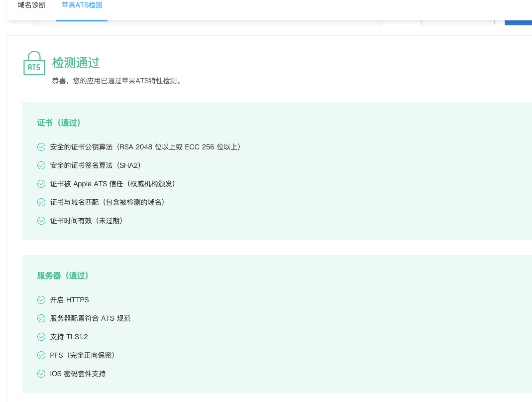Screen dimensions: 532x402
Task: Switch to the 域名诊断 tab
Action: (32, 5)
